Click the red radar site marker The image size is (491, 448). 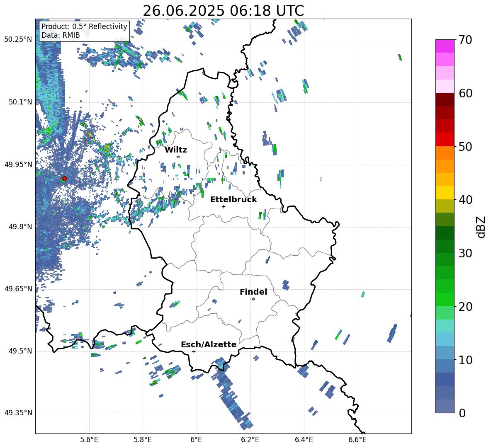(x=64, y=179)
